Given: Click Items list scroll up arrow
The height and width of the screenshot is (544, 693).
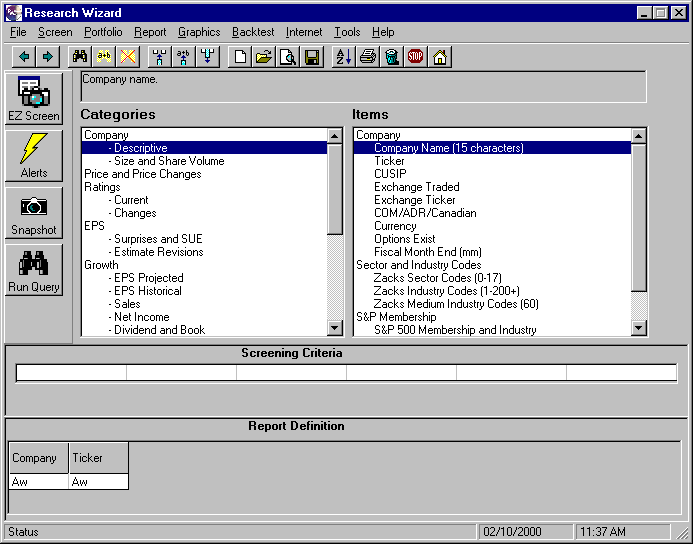Looking at the screenshot, I should point(639,136).
